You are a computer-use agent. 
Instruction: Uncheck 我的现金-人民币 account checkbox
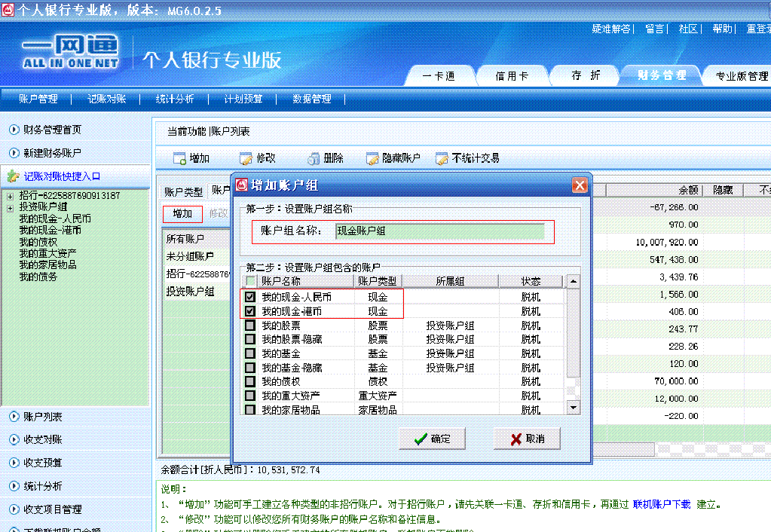point(249,298)
